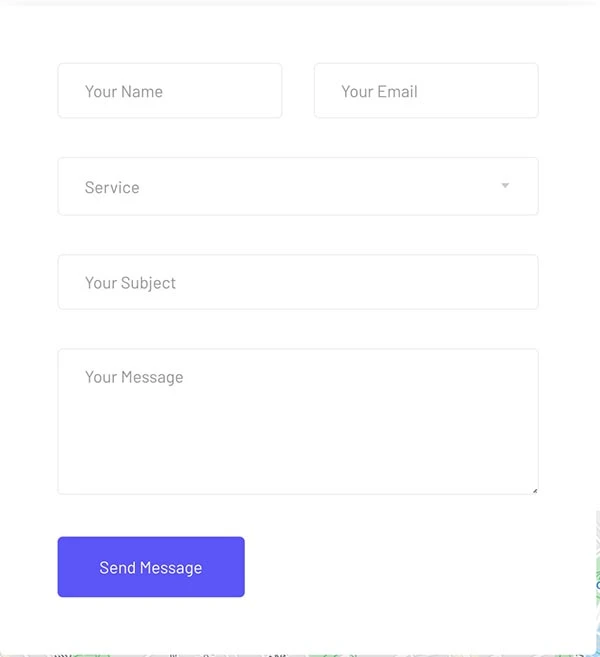Click the 'Your Email' placeholder text
This screenshot has height=657, width=600.
pyautogui.click(x=379, y=91)
